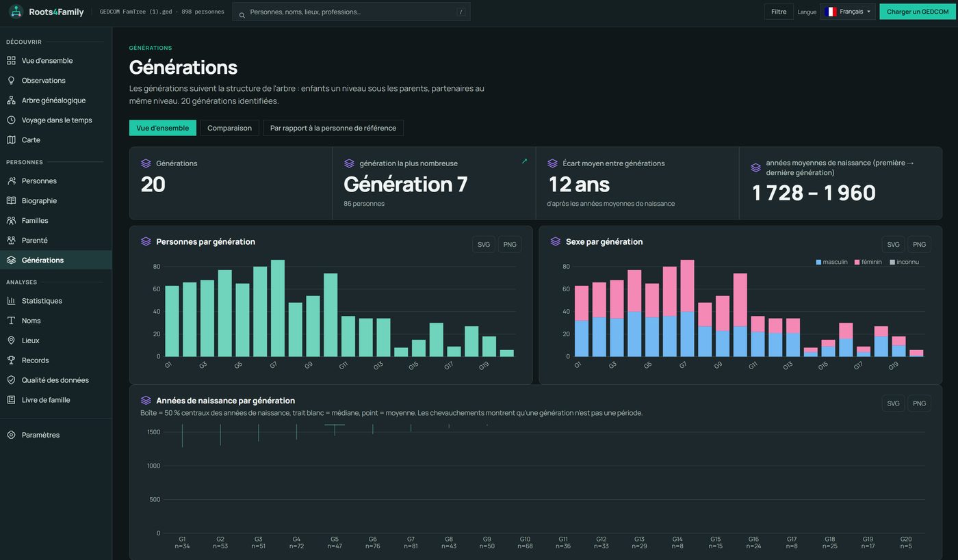This screenshot has width=958, height=560.
Task: Open Livre de famille
Action: [55, 400]
